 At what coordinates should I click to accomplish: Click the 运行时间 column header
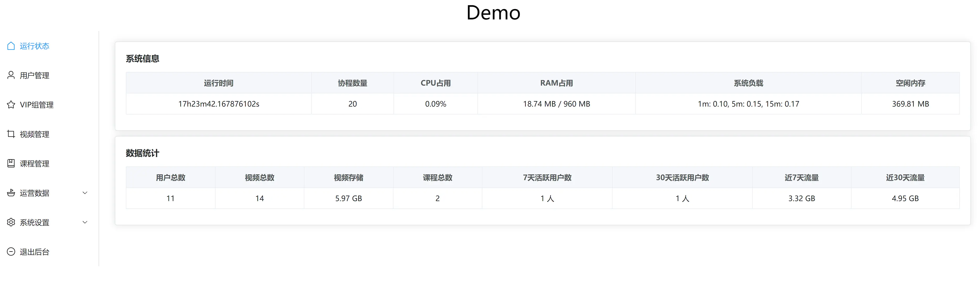219,83
